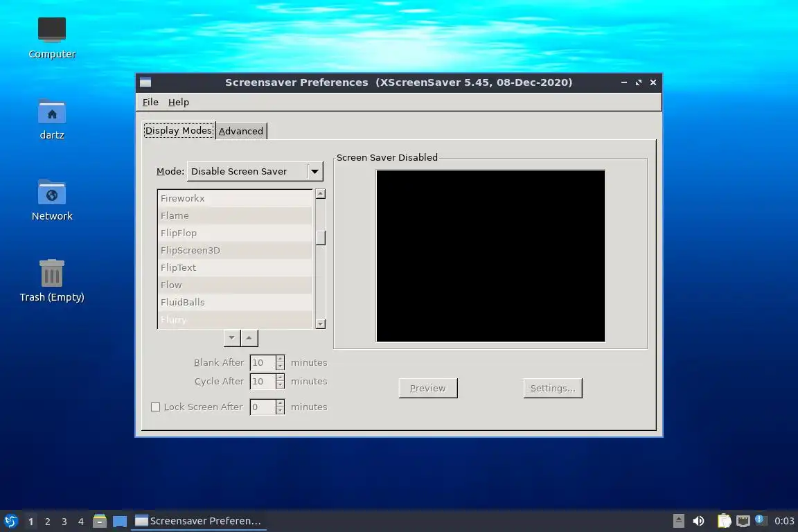The image size is (798, 532).
Task: Click the Settings... button
Action: pyautogui.click(x=553, y=388)
